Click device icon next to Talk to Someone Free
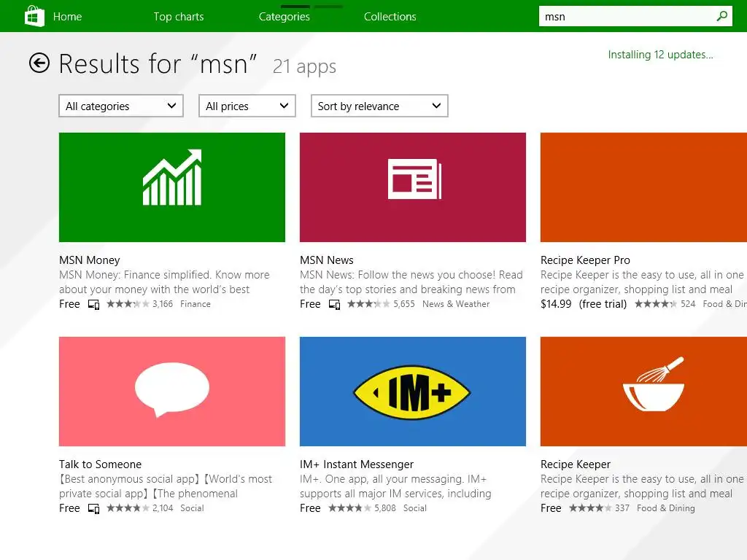Image resolution: width=747 pixels, height=560 pixels. click(x=94, y=508)
